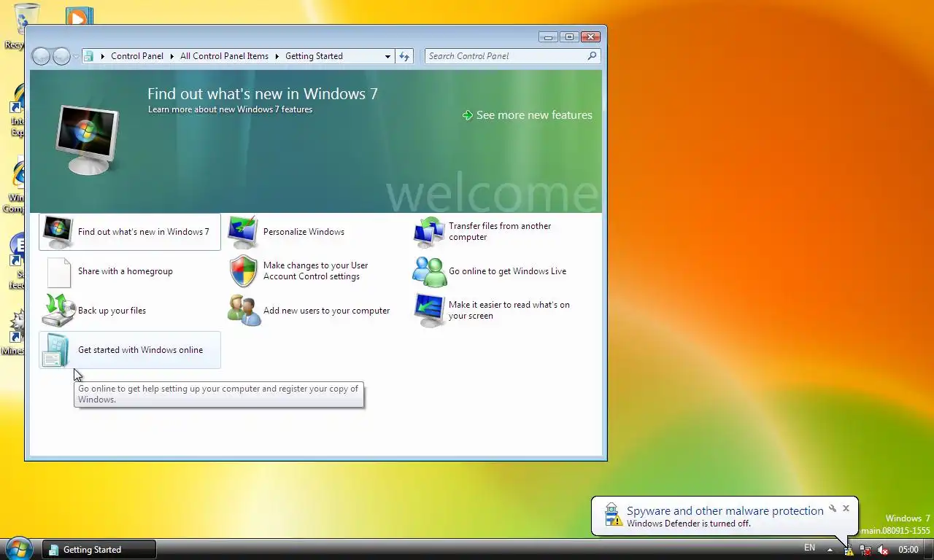Click the Control Panel icon in address bar
The width and height of the screenshot is (934, 560).
click(88, 56)
